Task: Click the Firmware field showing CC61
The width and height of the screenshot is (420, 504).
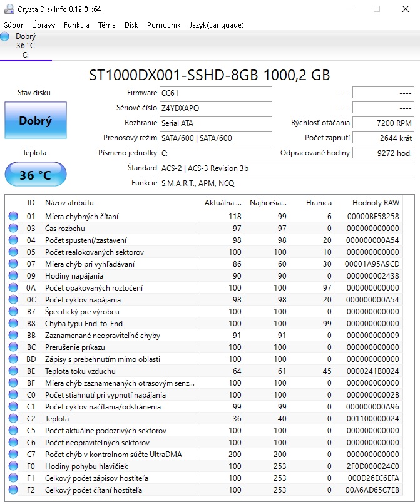Action: point(215,93)
